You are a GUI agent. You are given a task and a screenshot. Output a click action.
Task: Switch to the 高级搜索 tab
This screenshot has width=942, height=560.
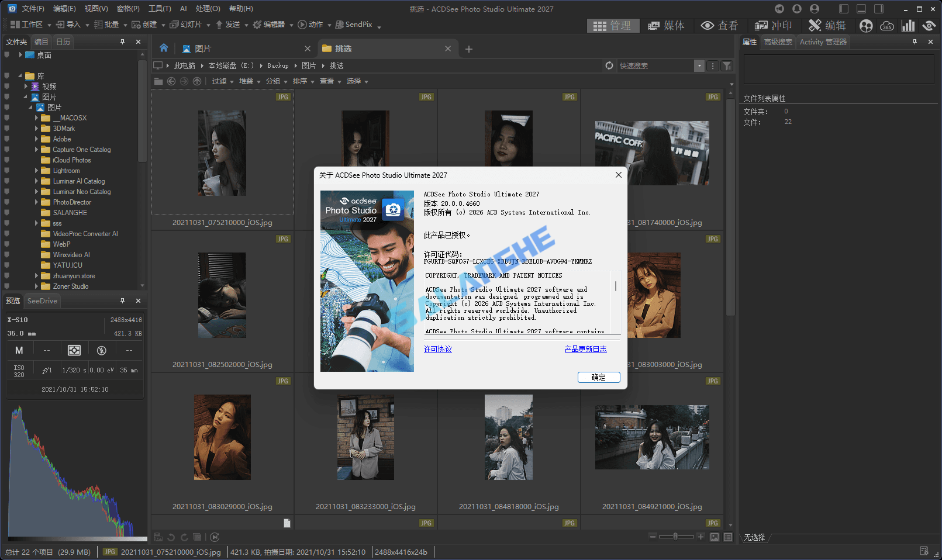coord(778,42)
